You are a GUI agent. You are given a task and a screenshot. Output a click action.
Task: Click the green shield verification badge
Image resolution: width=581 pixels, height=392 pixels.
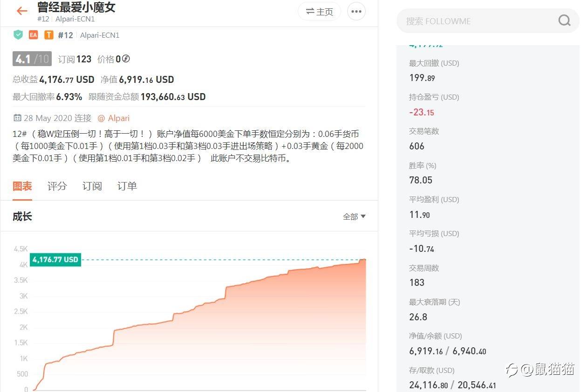click(18, 35)
